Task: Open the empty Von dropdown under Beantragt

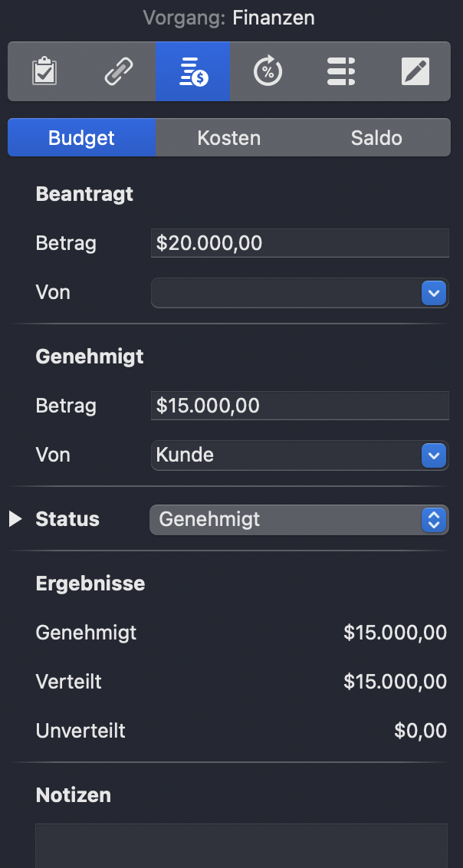Action: pos(291,293)
